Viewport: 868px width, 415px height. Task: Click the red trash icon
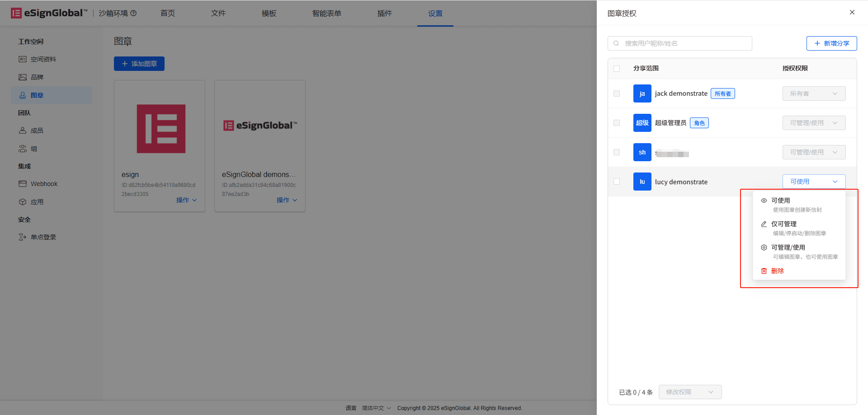pos(764,271)
